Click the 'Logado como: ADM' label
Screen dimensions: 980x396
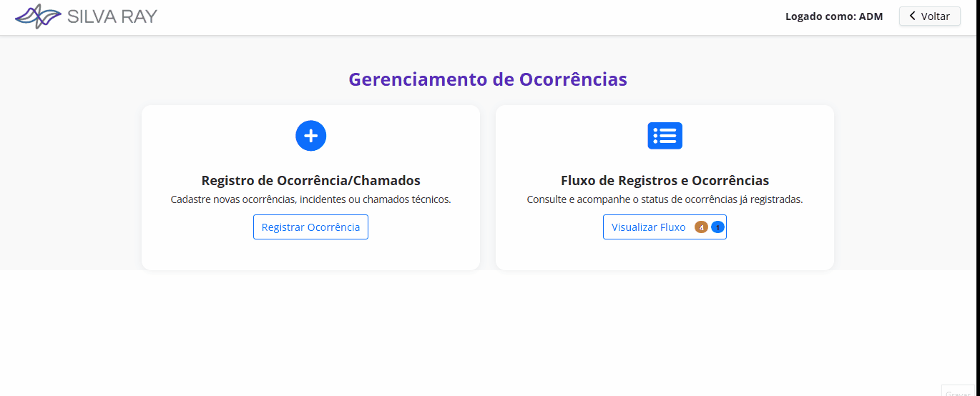[x=834, y=16]
